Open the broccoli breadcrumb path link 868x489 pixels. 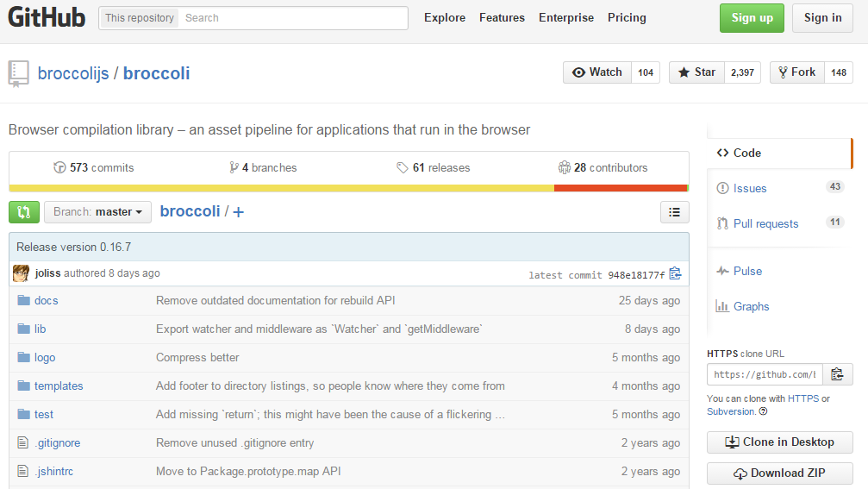pos(190,211)
